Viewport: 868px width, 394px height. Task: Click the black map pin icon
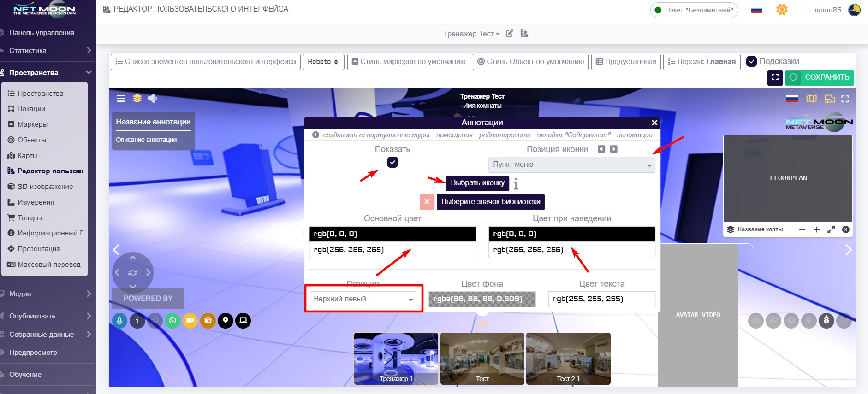tap(226, 320)
